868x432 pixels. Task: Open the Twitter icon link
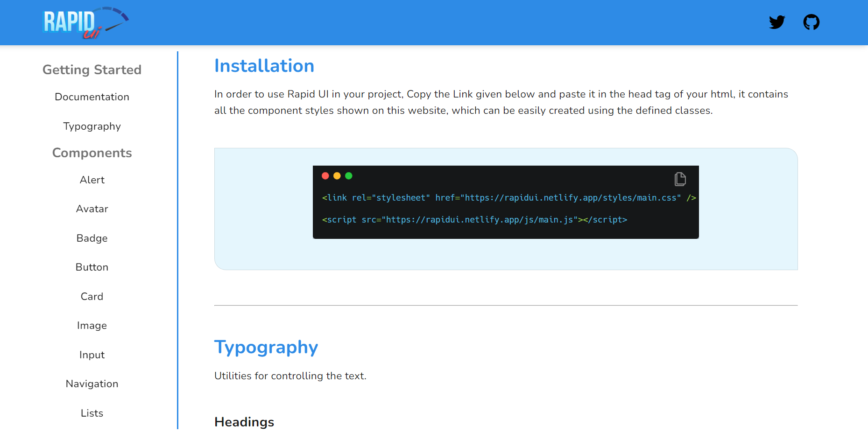click(x=777, y=22)
